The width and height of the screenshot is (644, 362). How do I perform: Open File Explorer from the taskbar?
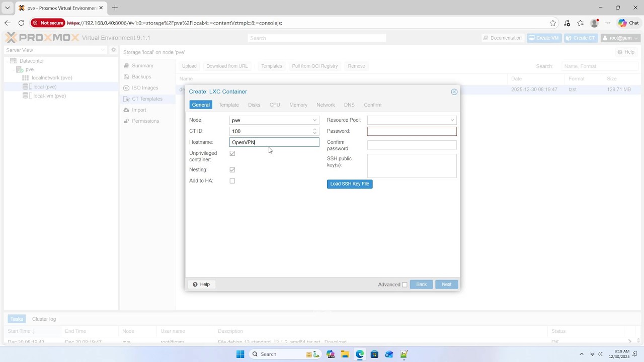[x=345, y=354]
